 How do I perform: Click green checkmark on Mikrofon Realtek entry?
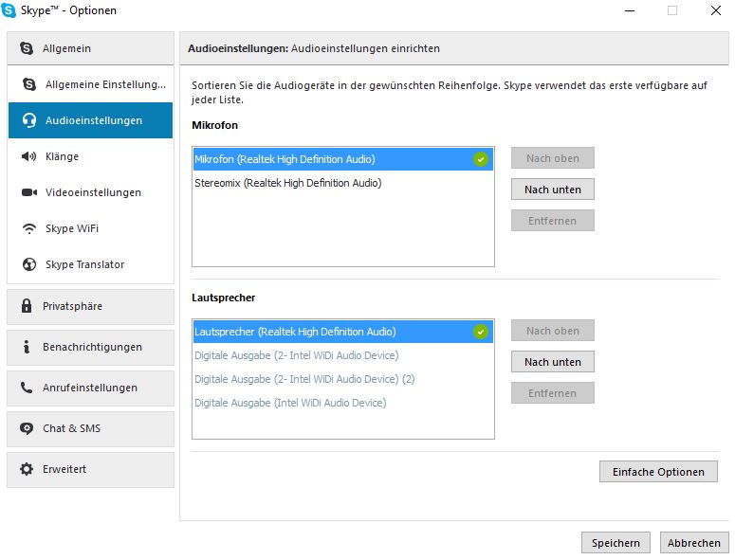coord(481,159)
